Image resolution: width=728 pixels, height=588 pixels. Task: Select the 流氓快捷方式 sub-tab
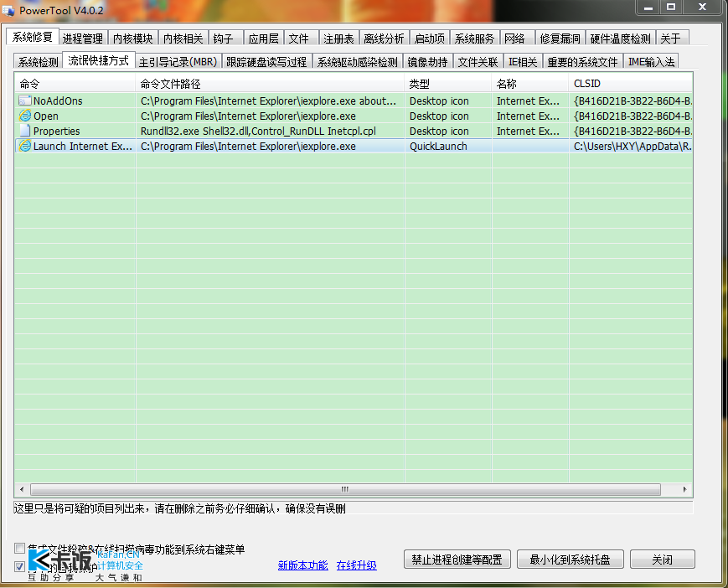[x=98, y=60]
